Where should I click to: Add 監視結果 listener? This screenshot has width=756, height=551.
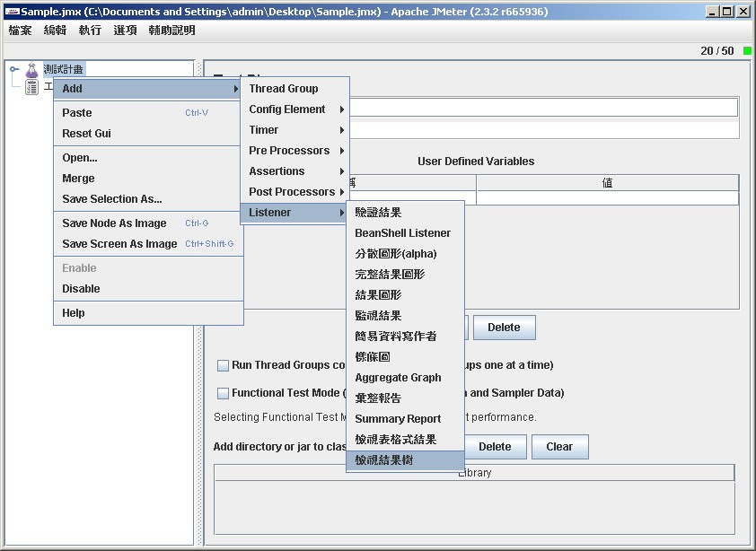406,316
